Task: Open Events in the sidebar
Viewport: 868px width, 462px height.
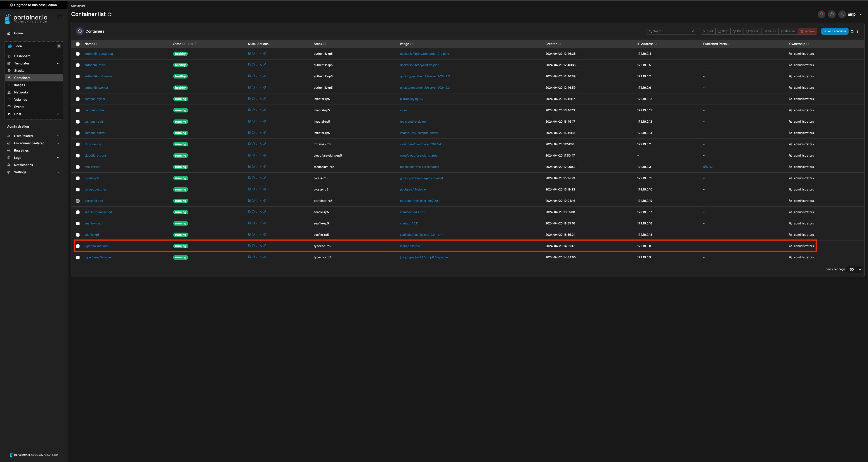Action: [34, 107]
